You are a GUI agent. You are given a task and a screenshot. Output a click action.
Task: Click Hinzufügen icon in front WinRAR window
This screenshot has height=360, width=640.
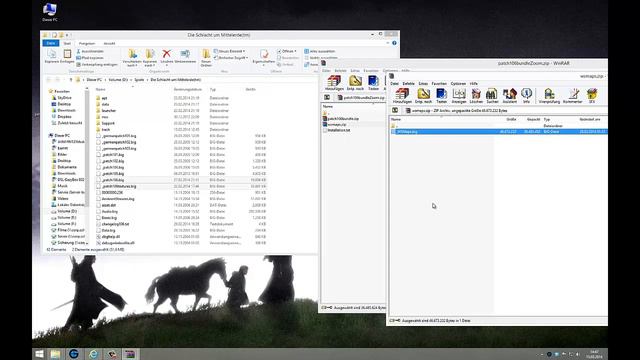point(402,96)
